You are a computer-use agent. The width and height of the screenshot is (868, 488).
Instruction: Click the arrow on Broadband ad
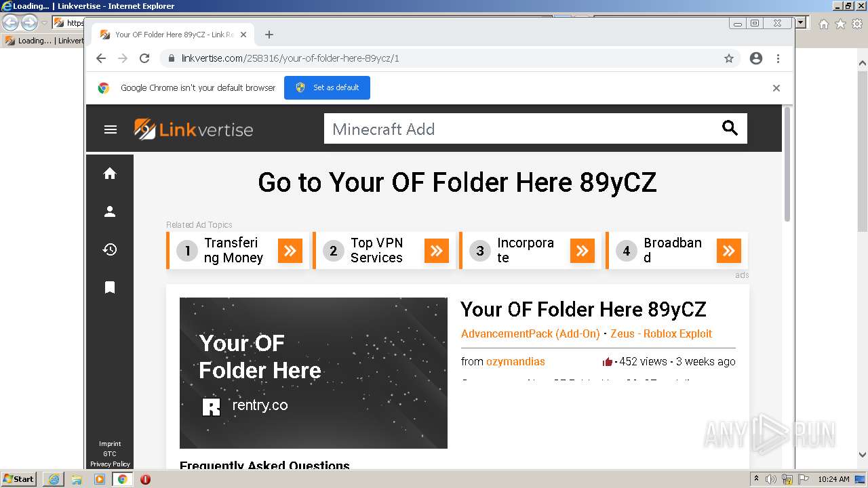[x=729, y=251]
